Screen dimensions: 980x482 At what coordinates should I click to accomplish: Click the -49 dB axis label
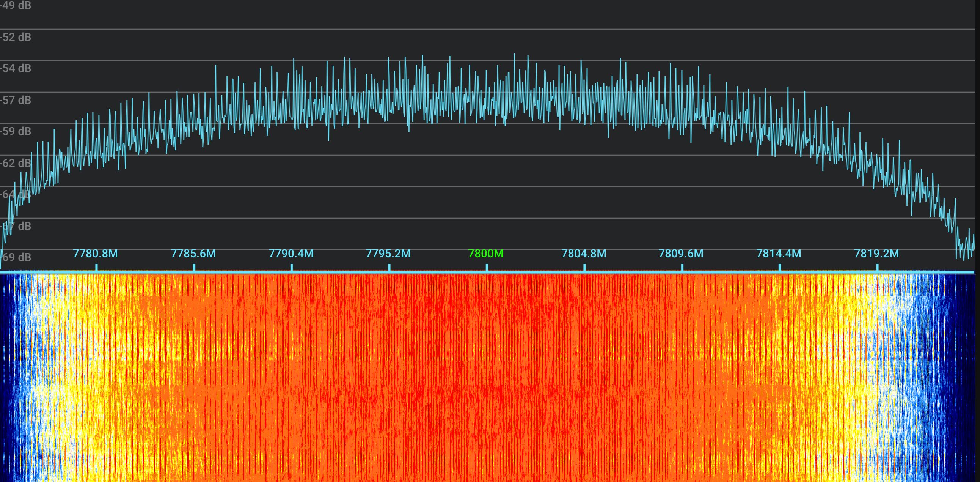click(x=16, y=6)
